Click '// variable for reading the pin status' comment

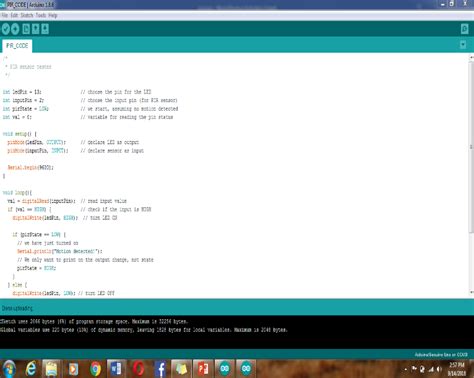127,117
